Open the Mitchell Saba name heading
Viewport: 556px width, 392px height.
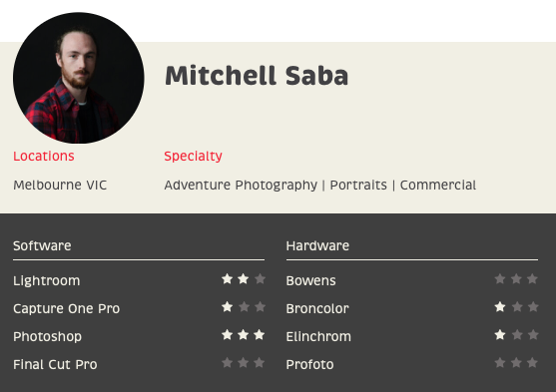tap(257, 76)
